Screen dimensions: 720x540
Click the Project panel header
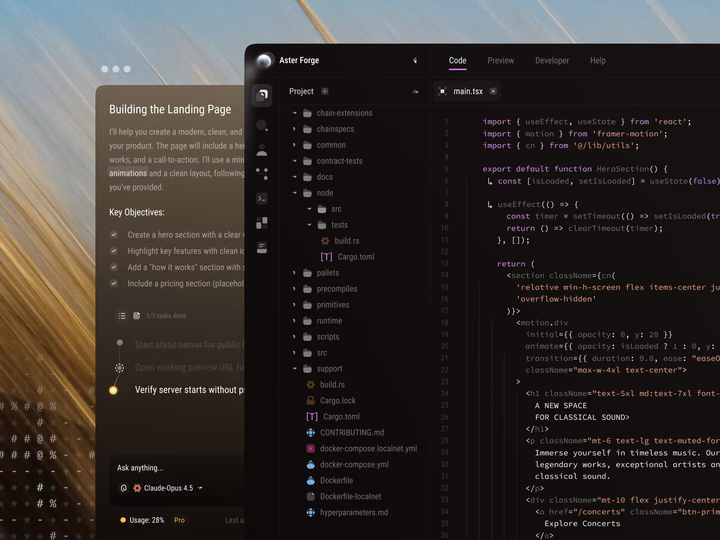tap(301, 91)
